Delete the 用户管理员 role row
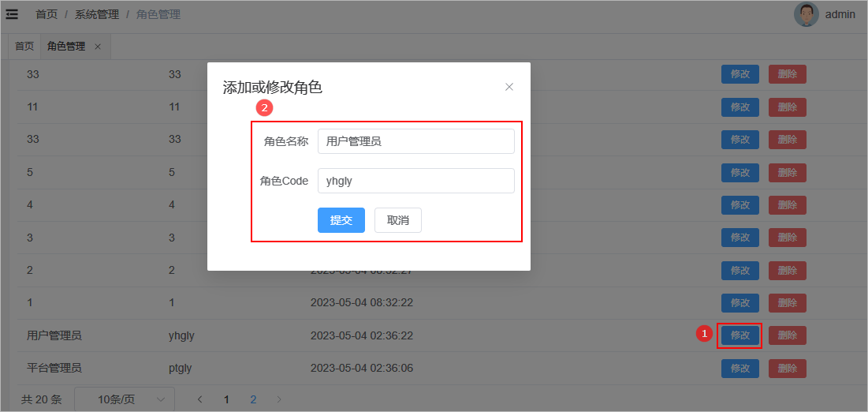The image size is (868, 412). pyautogui.click(x=787, y=335)
